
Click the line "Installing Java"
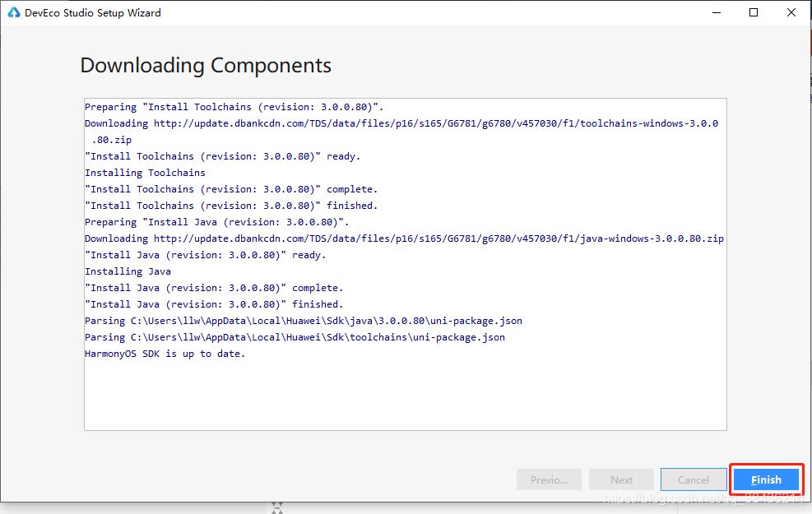tap(128, 271)
